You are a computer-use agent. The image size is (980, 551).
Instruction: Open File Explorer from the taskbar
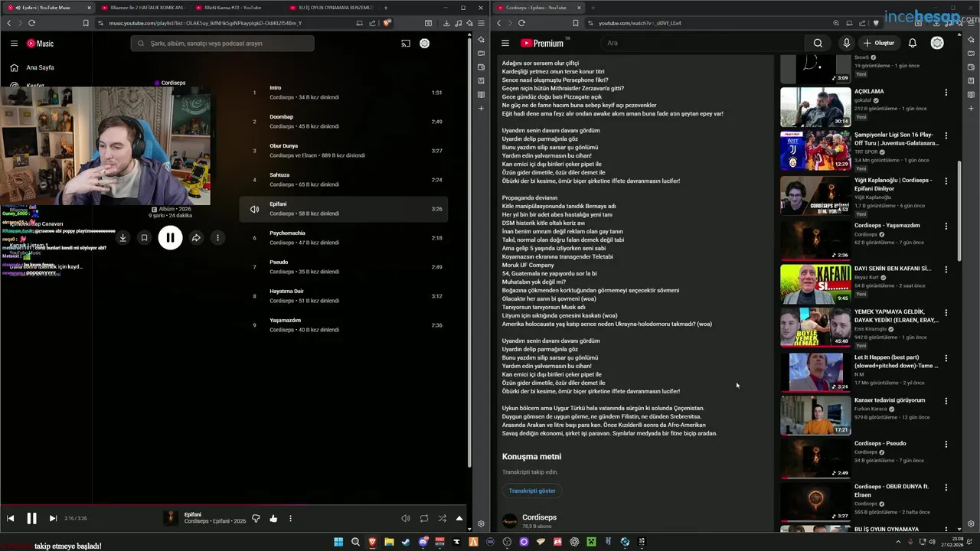point(389,542)
